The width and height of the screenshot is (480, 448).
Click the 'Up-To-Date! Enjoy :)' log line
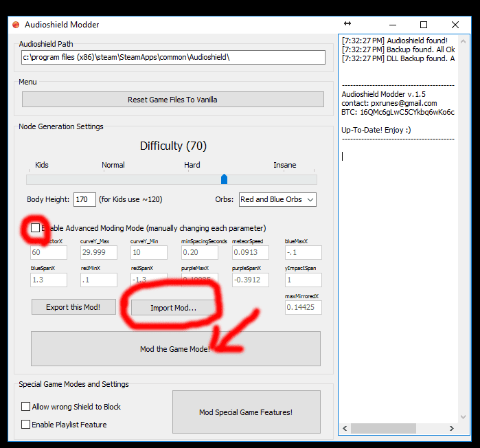tap(376, 130)
